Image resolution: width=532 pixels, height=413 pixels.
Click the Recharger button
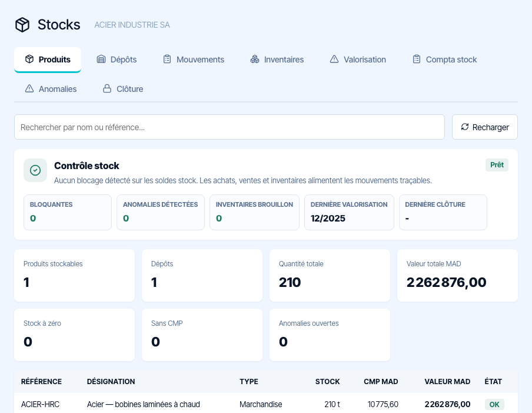point(485,127)
